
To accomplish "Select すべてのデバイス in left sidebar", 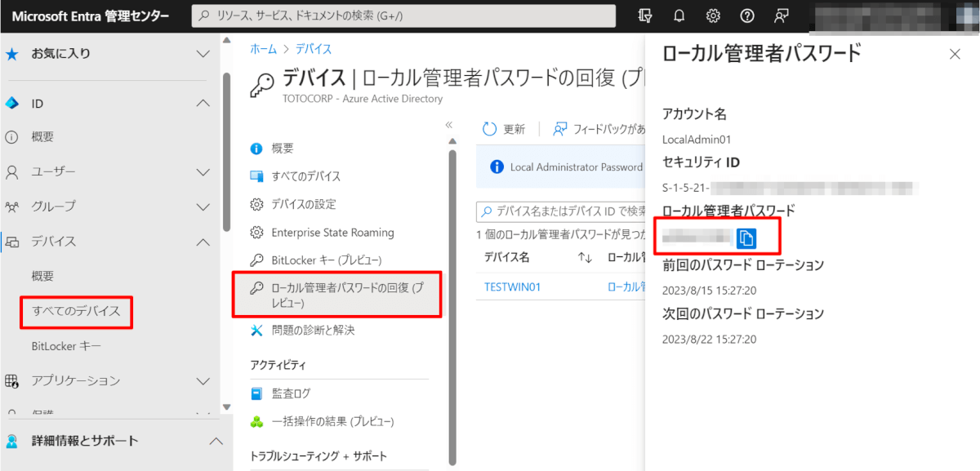I will click(x=76, y=311).
